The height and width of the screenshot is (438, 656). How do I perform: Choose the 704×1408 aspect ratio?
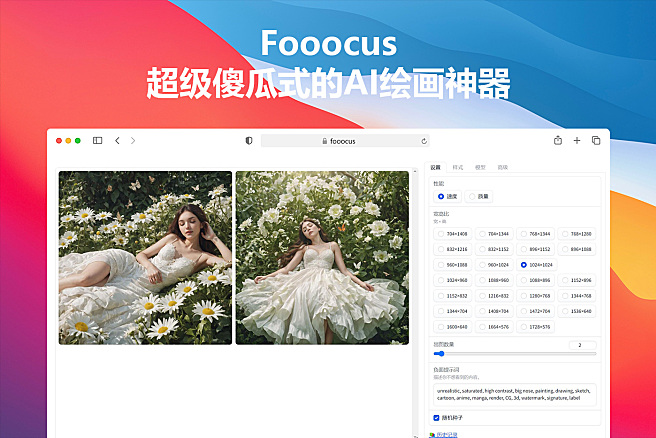(x=453, y=234)
